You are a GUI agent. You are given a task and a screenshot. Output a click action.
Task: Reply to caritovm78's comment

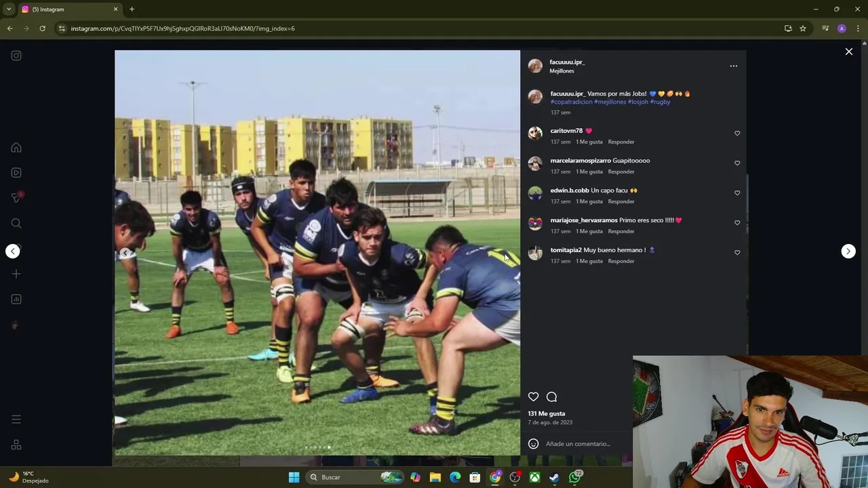pyautogui.click(x=621, y=142)
